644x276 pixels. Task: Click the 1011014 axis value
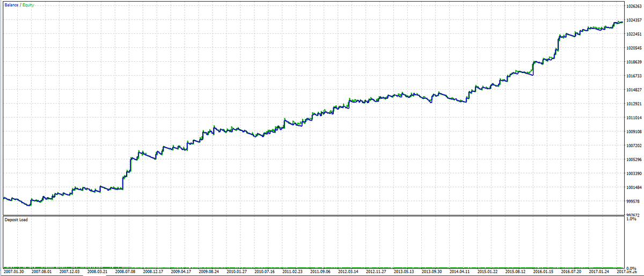coord(634,118)
